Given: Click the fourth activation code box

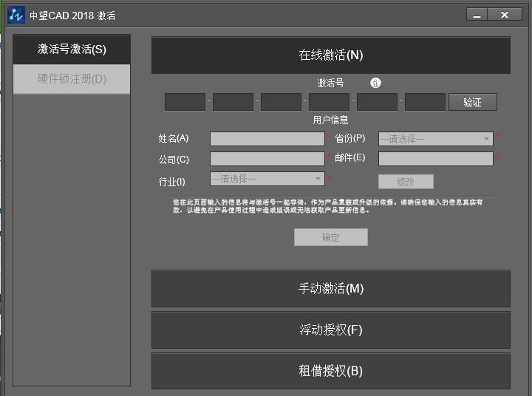Looking at the screenshot, I should (329, 102).
